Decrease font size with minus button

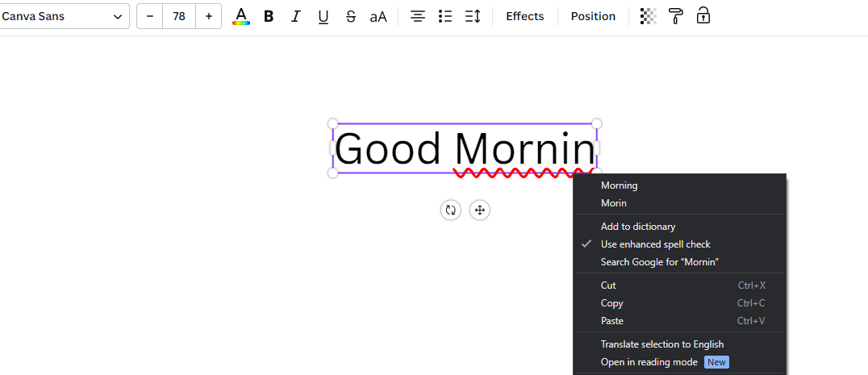pyautogui.click(x=149, y=16)
